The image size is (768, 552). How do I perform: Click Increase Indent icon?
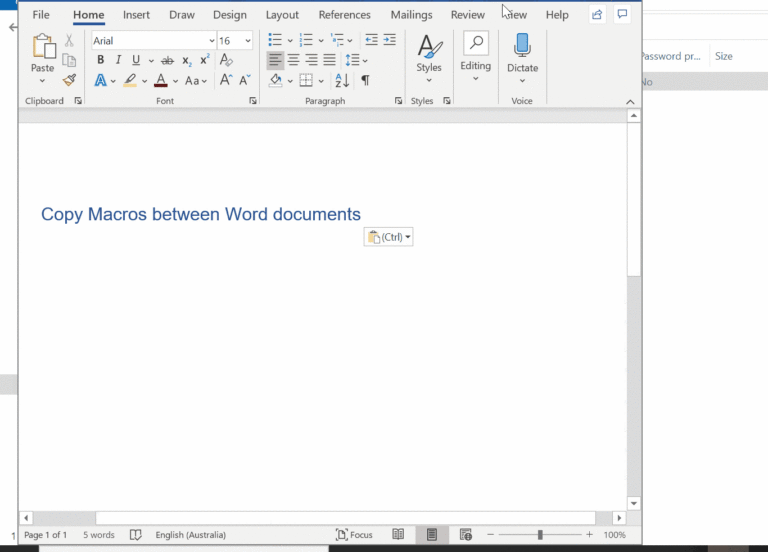390,40
